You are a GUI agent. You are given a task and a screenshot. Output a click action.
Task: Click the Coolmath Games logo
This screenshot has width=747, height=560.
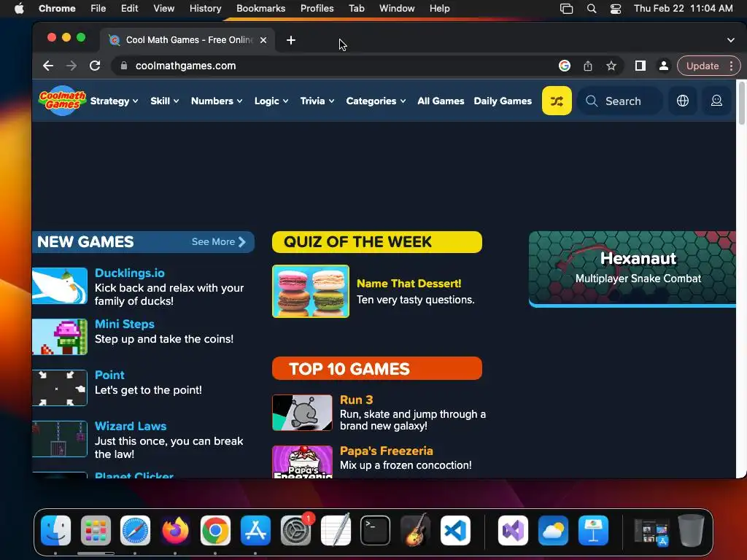(x=63, y=100)
